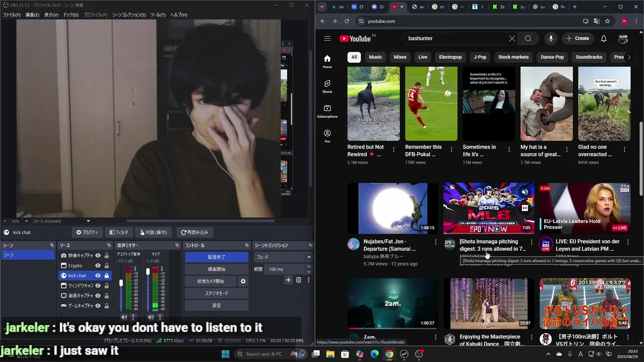This screenshot has width=644, height=362.
Task: Open Chrome three-dot menu
Action: 637,21
